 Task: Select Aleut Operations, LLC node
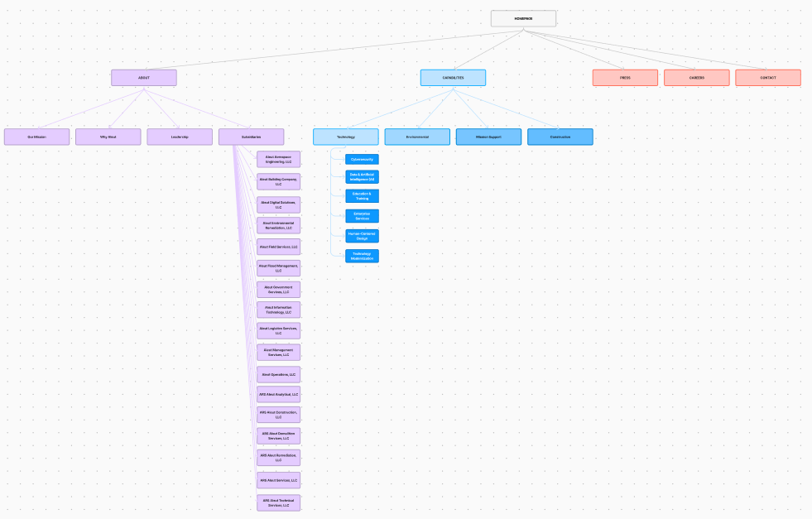pyautogui.click(x=279, y=374)
